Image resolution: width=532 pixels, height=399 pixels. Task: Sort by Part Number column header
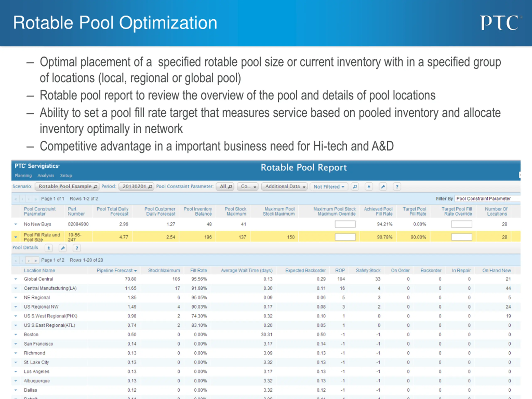(76, 211)
